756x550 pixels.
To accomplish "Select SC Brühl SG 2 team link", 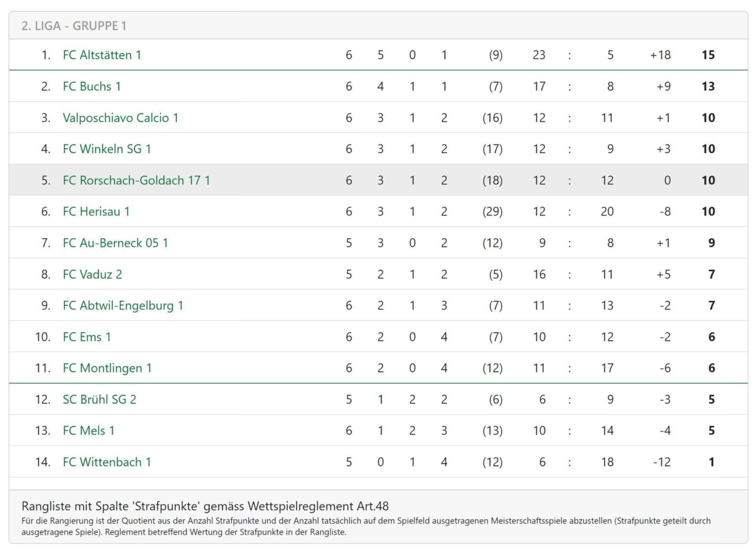I will (x=99, y=399).
